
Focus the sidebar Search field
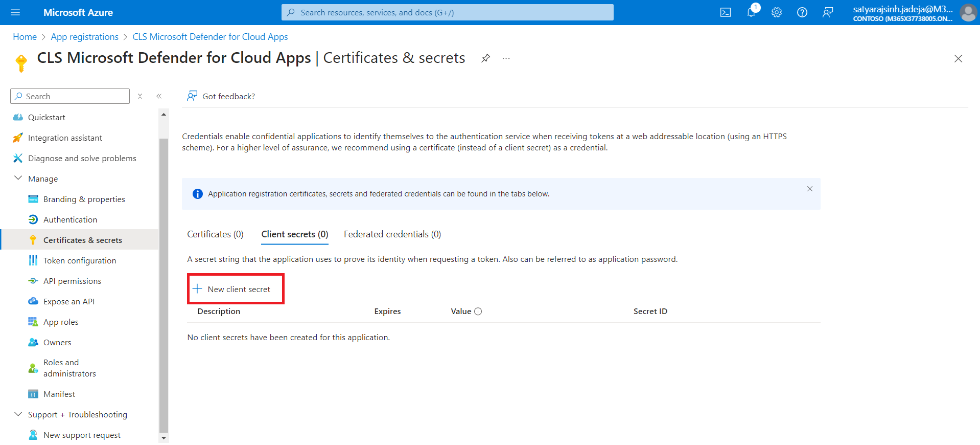(x=70, y=96)
